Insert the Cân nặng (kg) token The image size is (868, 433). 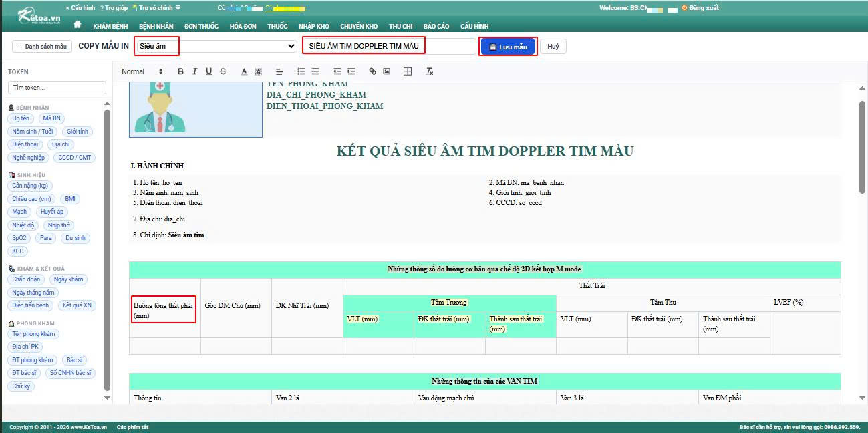click(x=30, y=186)
